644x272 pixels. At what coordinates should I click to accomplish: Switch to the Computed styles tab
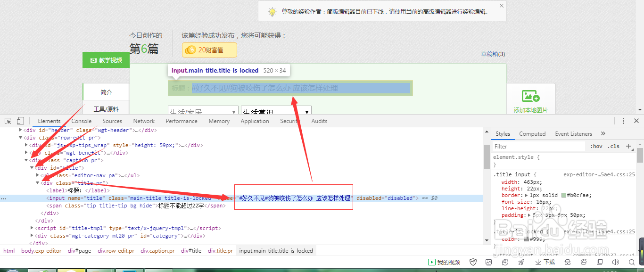coord(532,134)
